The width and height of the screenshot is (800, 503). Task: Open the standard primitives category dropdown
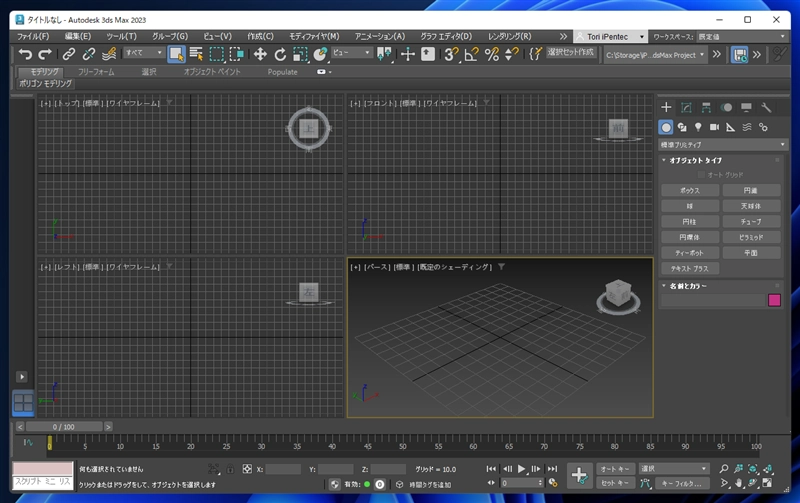[x=722, y=144]
